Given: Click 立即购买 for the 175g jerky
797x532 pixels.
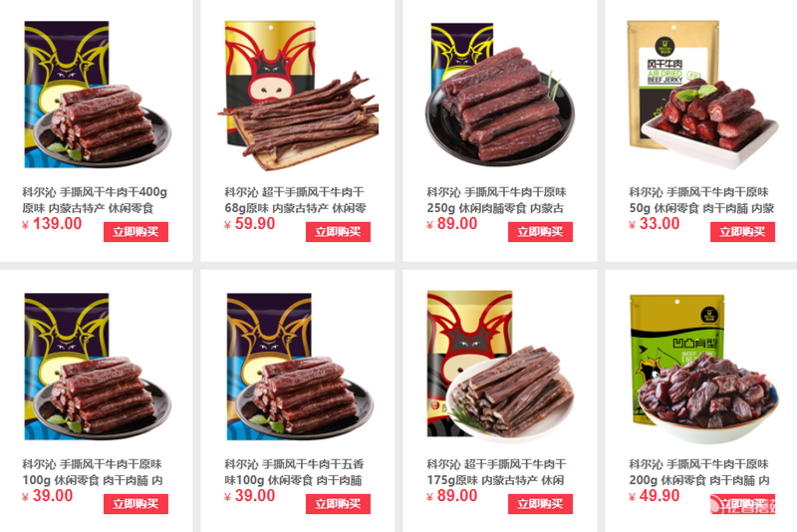Looking at the screenshot, I should coord(540,504).
